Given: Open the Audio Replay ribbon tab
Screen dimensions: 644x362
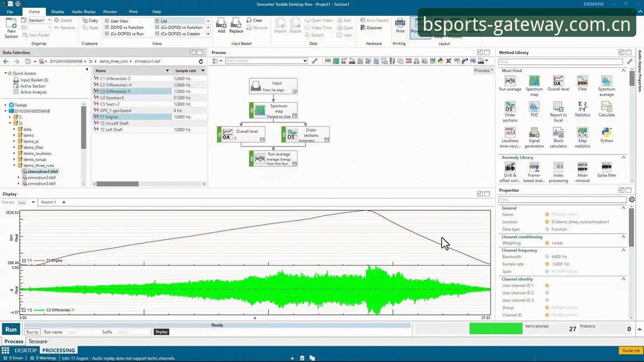Looking at the screenshot, I should [x=84, y=12].
